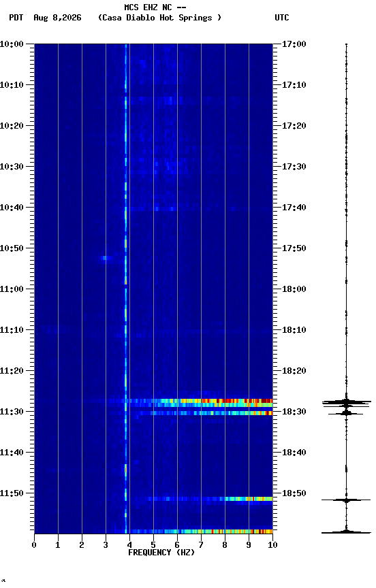376x588 pixels.
Task: Click the station title 'MCS EHZ NC --'
Action: (x=155, y=7)
